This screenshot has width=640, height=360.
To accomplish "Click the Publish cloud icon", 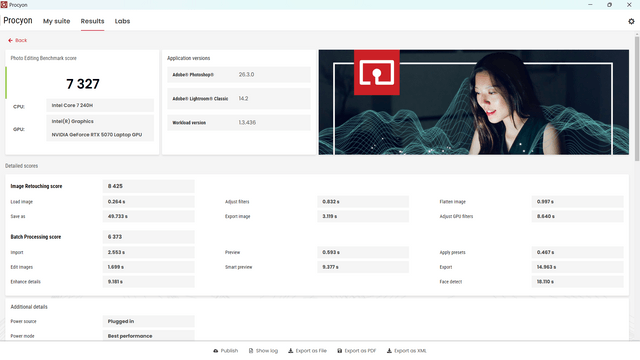I will (216, 351).
